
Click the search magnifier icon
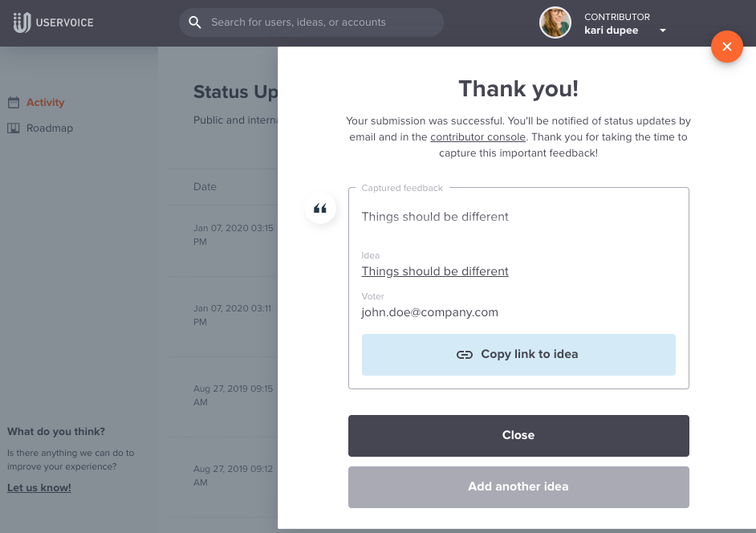(x=195, y=22)
